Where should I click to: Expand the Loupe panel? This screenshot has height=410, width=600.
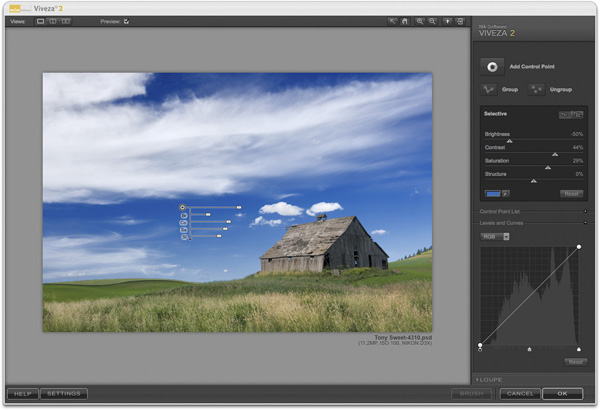pos(490,381)
